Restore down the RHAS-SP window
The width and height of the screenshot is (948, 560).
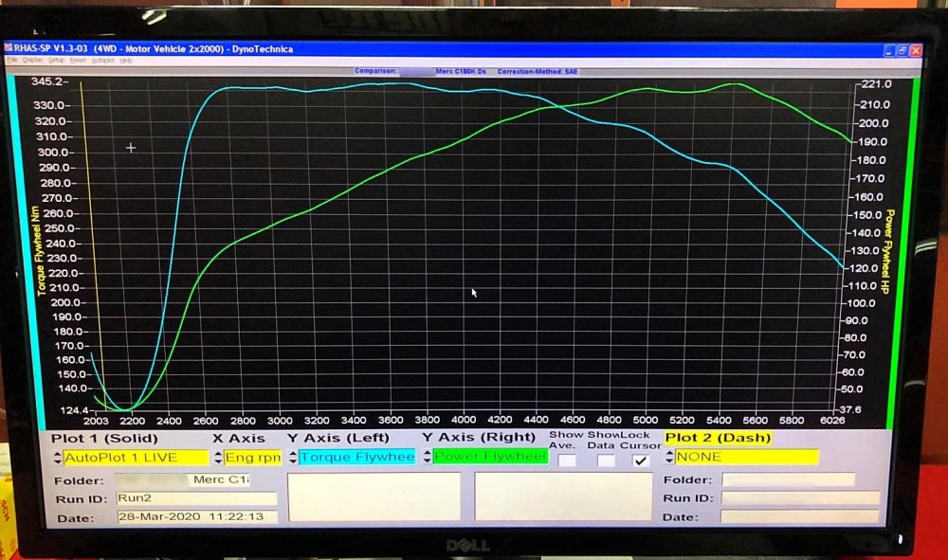pos(902,51)
